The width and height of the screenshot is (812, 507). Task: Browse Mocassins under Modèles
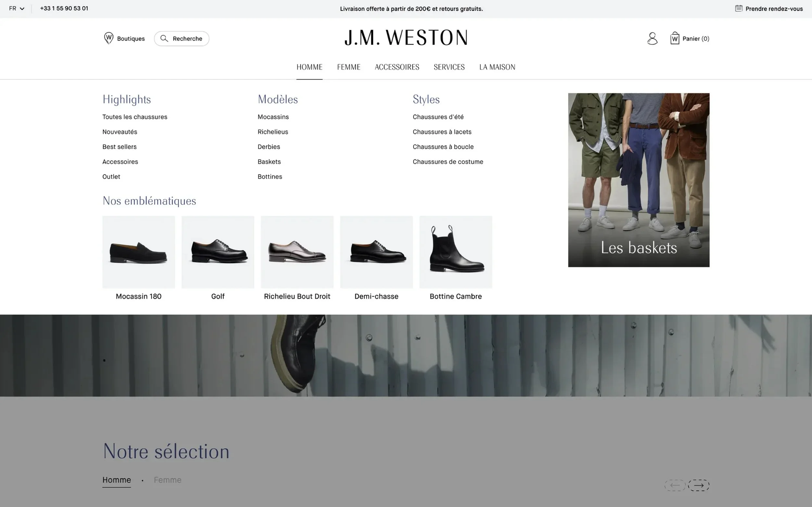(273, 117)
